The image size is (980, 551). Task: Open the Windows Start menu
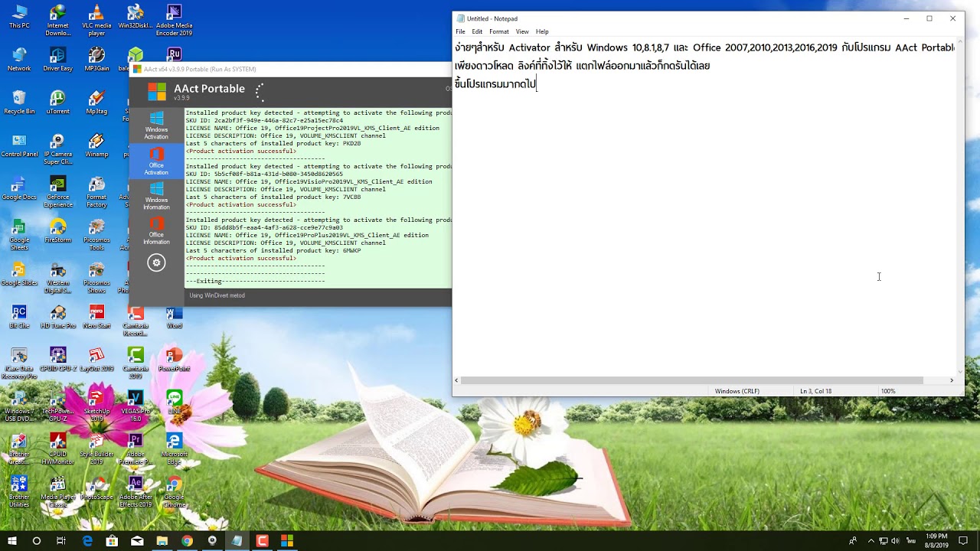pos(11,540)
